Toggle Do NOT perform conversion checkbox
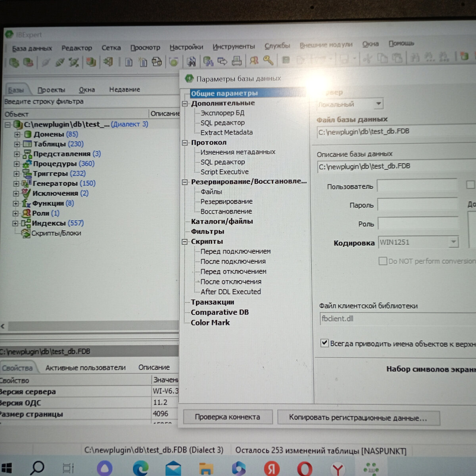The width and height of the screenshot is (476, 476). click(x=383, y=261)
